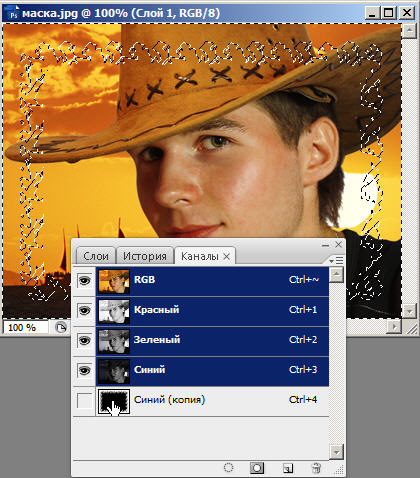Click the Ctrl+4 shortcut label
This screenshot has width=420, height=478.
pos(303,399)
